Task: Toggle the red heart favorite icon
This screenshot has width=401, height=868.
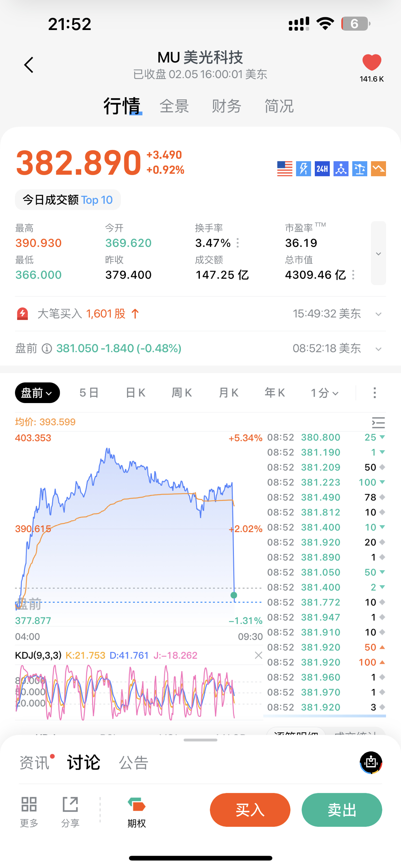Action: coord(372,63)
